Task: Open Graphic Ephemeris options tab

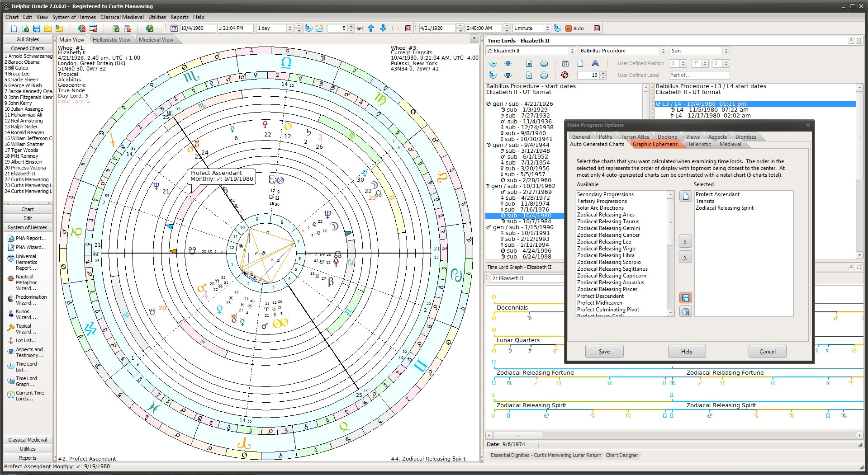Action: tap(655, 144)
